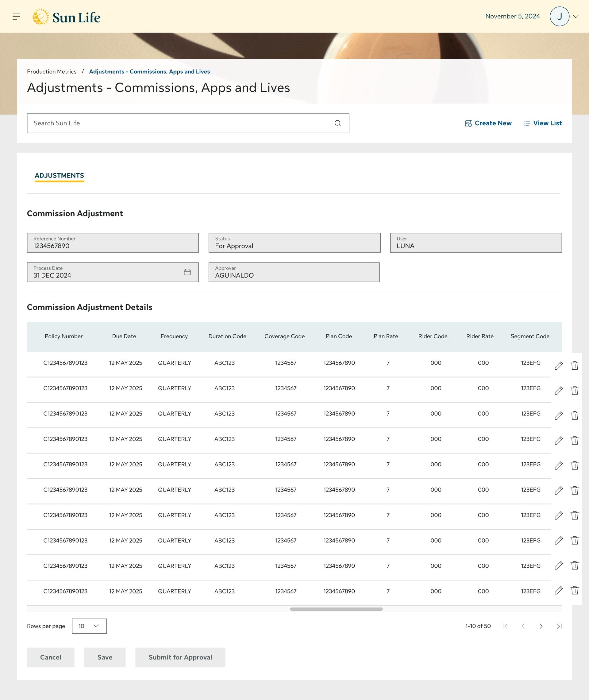This screenshot has height=700, width=589.
Task: Open the J user avatar
Action: point(559,16)
